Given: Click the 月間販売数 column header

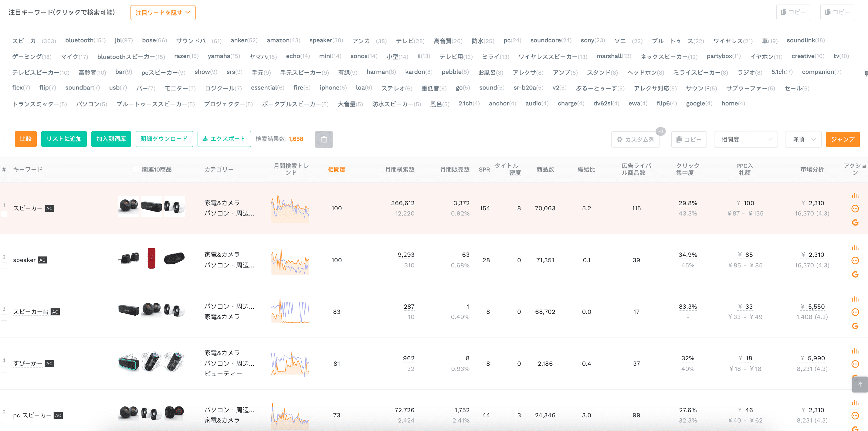Looking at the screenshot, I should [455, 169].
